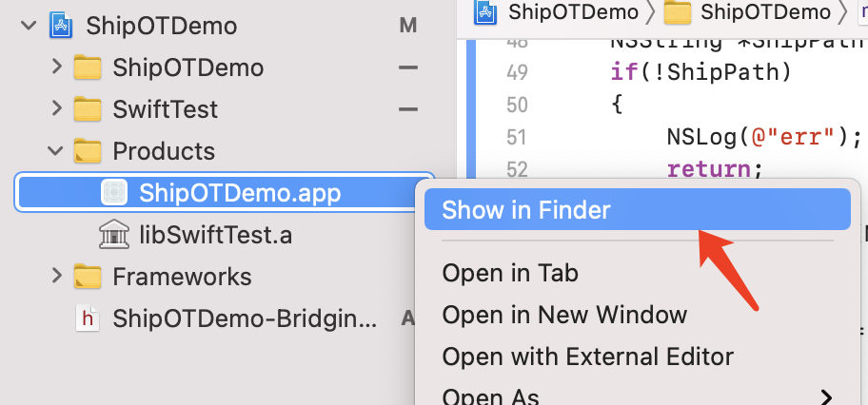Image resolution: width=868 pixels, height=405 pixels.
Task: Select Open in Tab menu entry
Action: click(510, 274)
